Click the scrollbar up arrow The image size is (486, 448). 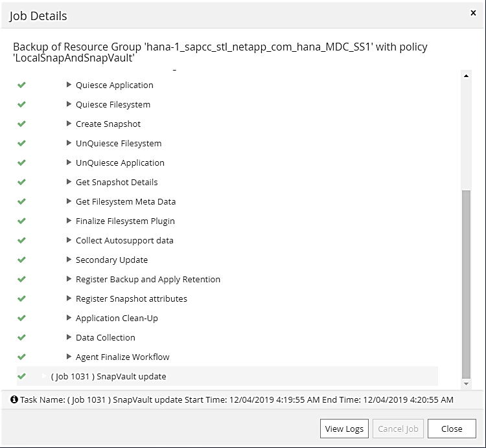tap(466, 76)
